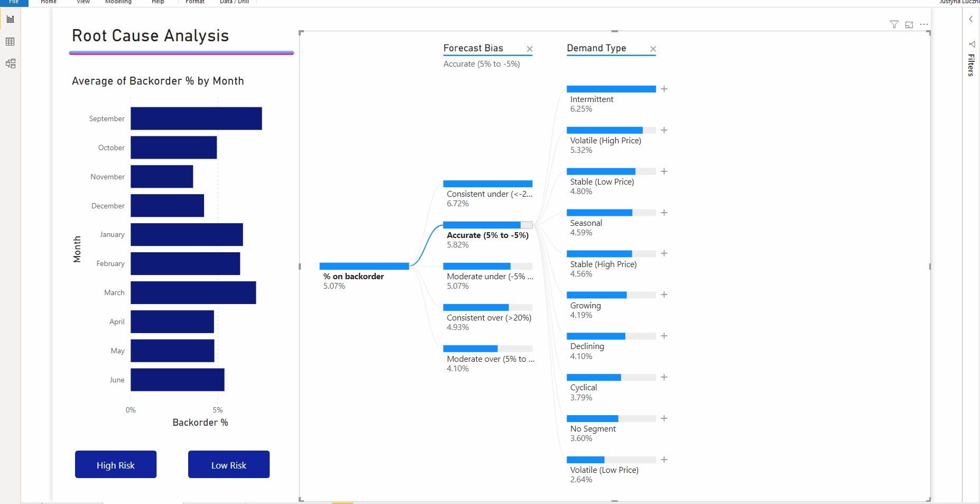Image resolution: width=980 pixels, height=504 pixels.
Task: Expand the Intermittent node
Action: (664, 89)
